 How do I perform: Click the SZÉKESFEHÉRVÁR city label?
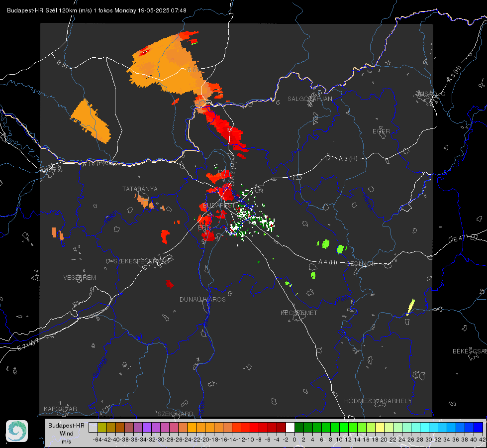pos(142,261)
